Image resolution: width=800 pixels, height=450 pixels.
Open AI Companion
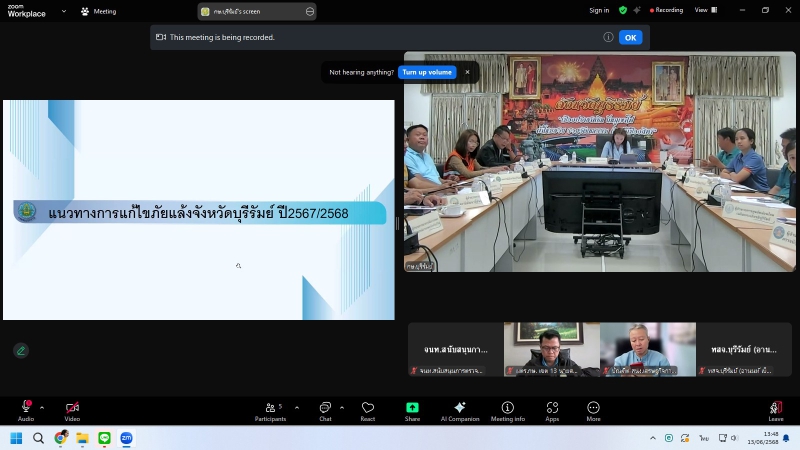coord(460,411)
